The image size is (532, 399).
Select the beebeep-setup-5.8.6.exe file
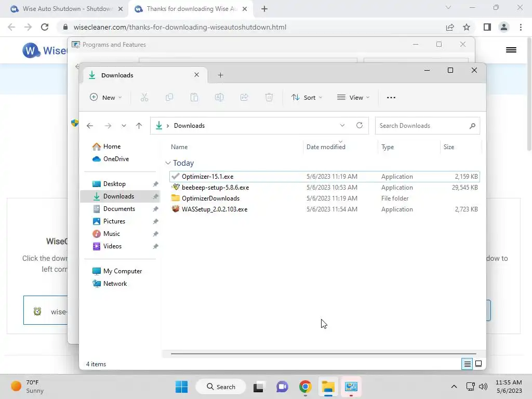click(324, 187)
